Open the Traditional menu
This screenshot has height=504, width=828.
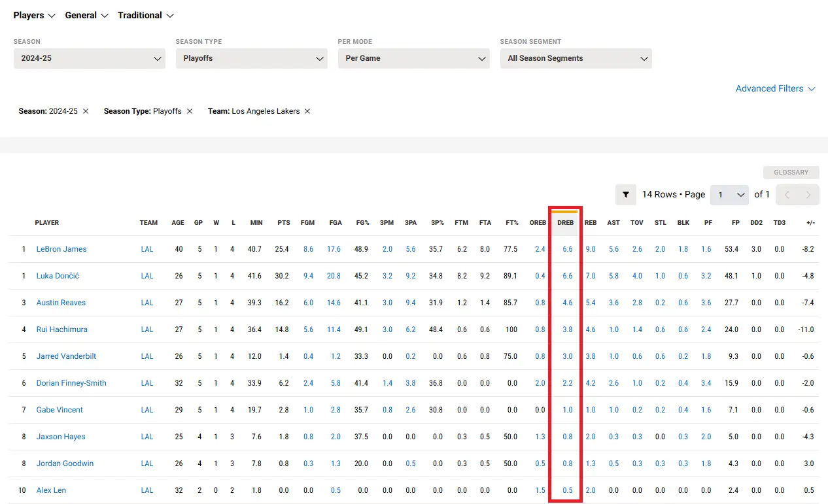(x=146, y=15)
